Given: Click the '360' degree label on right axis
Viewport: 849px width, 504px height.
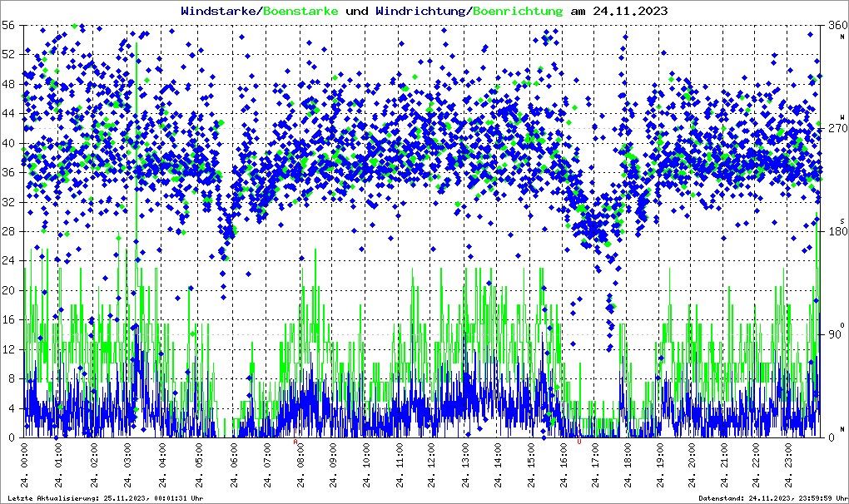Looking at the screenshot, I should coord(835,27).
